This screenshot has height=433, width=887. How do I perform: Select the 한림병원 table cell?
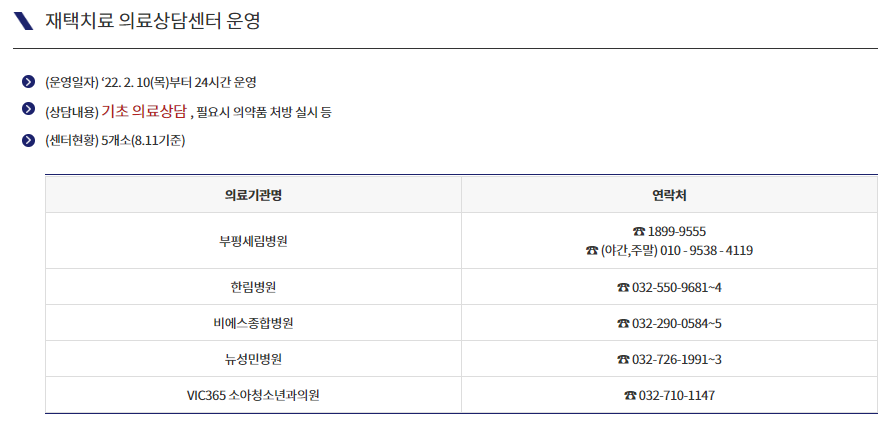click(x=253, y=287)
